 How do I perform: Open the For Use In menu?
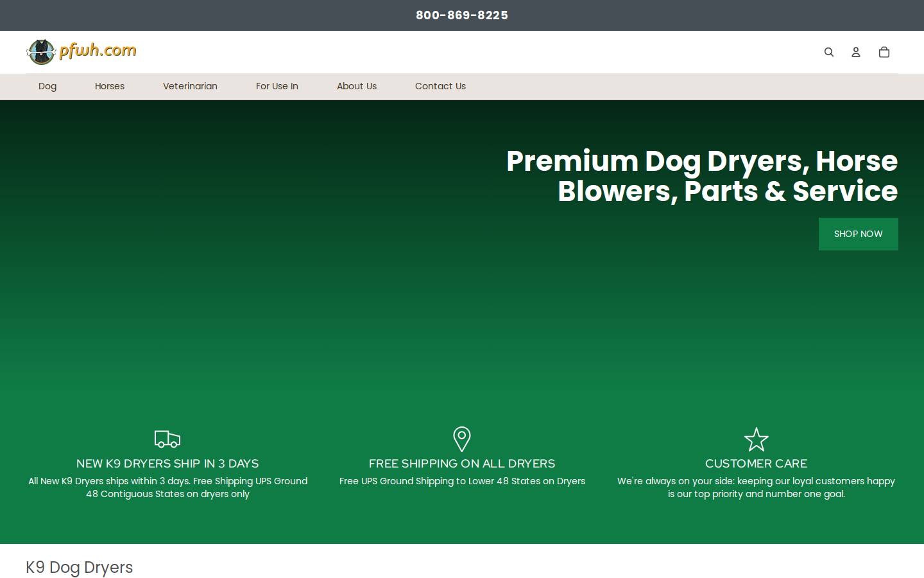tap(277, 86)
